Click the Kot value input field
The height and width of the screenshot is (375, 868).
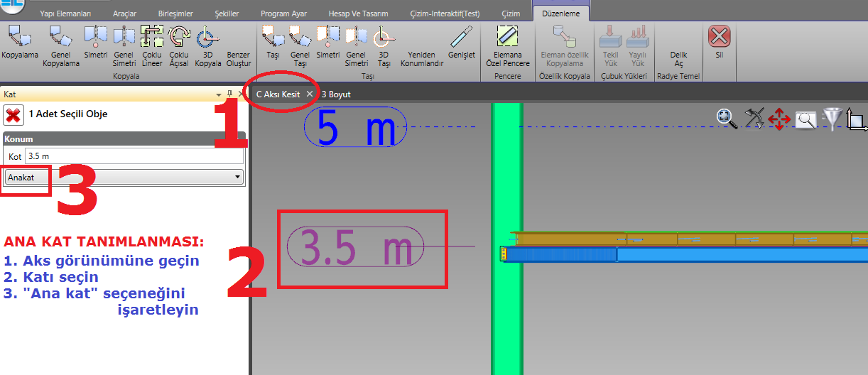[x=134, y=156]
